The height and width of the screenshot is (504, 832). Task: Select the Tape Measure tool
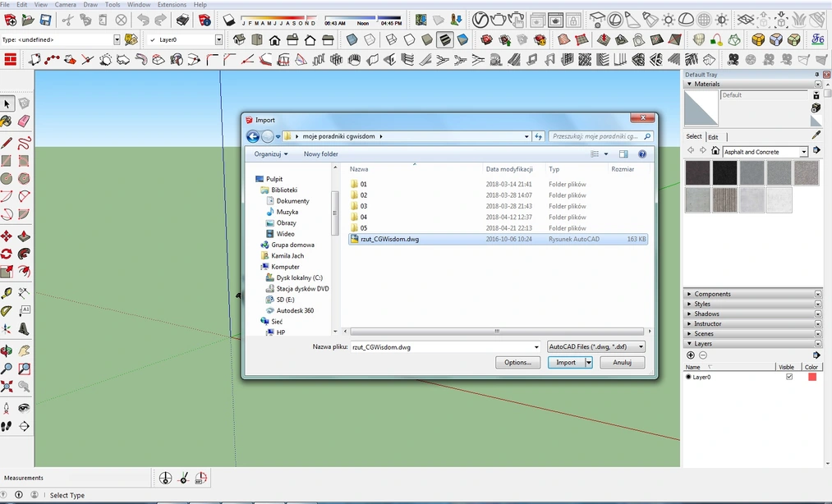coord(7,291)
